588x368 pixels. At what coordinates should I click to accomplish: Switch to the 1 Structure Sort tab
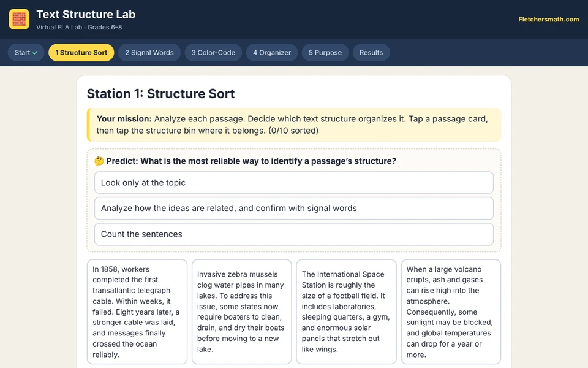[81, 53]
